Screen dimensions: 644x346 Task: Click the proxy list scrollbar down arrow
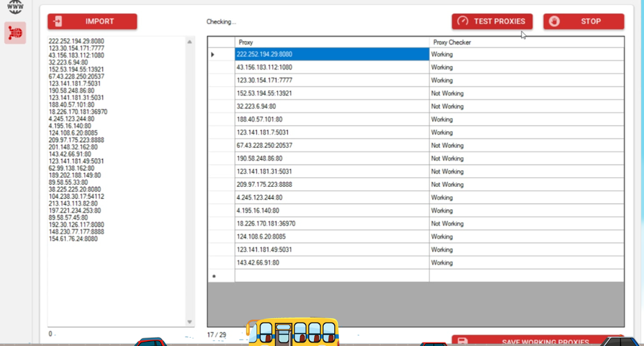[x=190, y=322]
